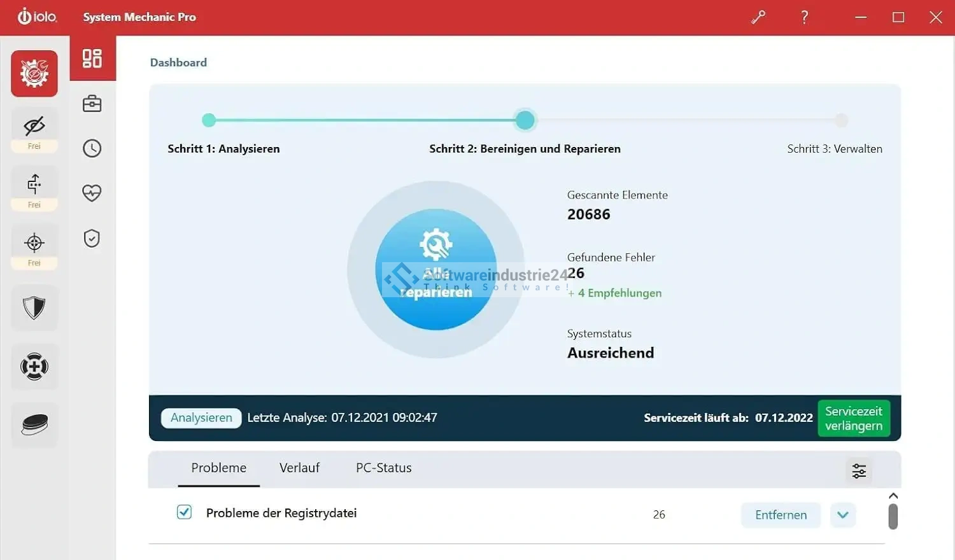
Task: Switch to the PC-Status tab
Action: pyautogui.click(x=383, y=468)
